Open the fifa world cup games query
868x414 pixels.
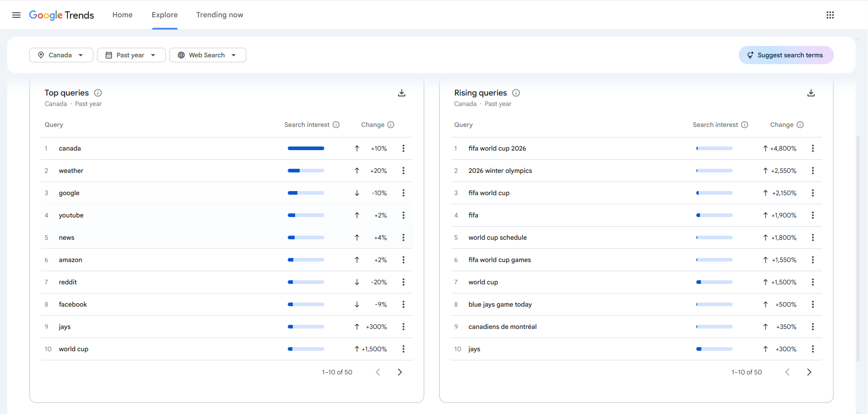500,260
